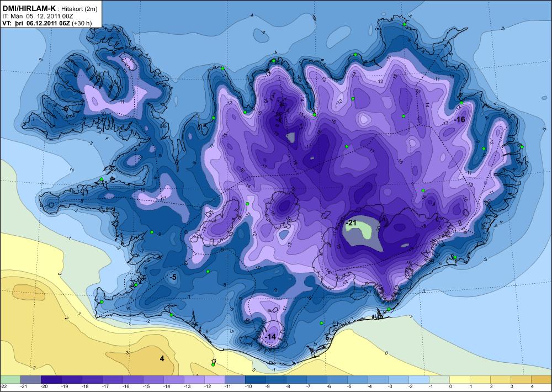Choose the pale lavender swatch between -12 and -11

(214, 379)
